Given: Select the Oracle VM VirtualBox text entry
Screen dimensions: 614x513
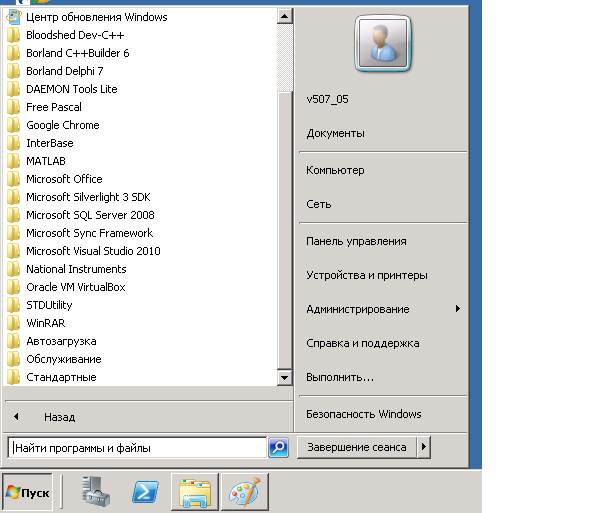Looking at the screenshot, I should pyautogui.click(x=76, y=287).
